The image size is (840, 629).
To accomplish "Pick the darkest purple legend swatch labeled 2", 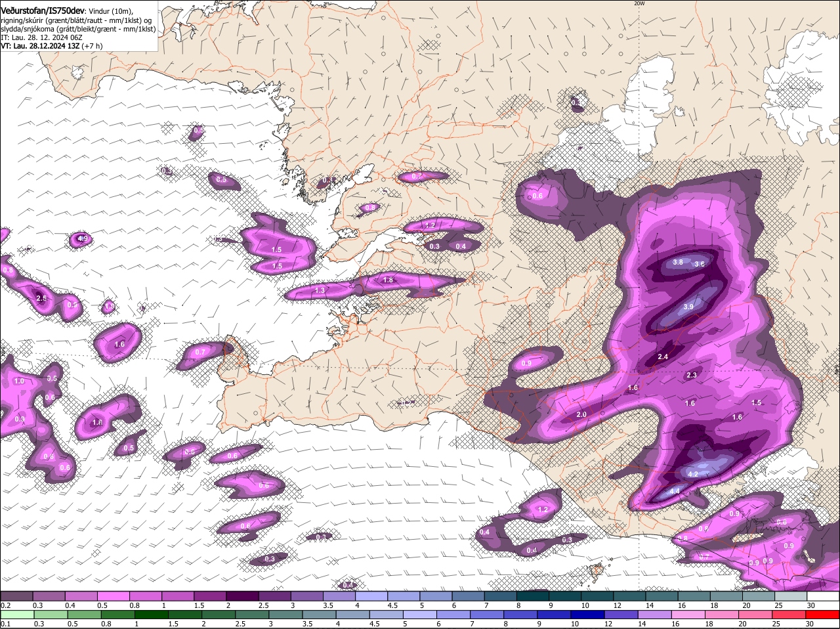I will [x=241, y=596].
